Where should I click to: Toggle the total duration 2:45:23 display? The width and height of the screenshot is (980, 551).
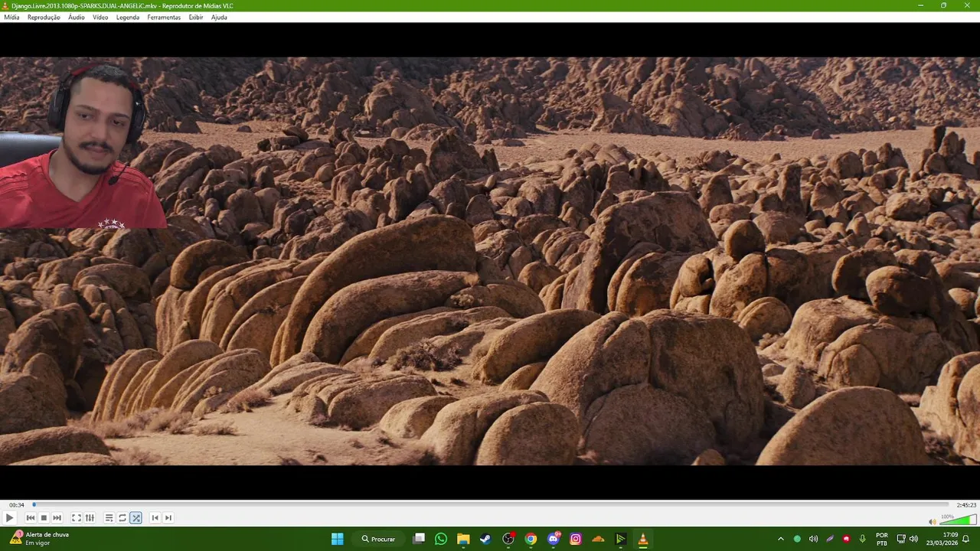coord(966,505)
